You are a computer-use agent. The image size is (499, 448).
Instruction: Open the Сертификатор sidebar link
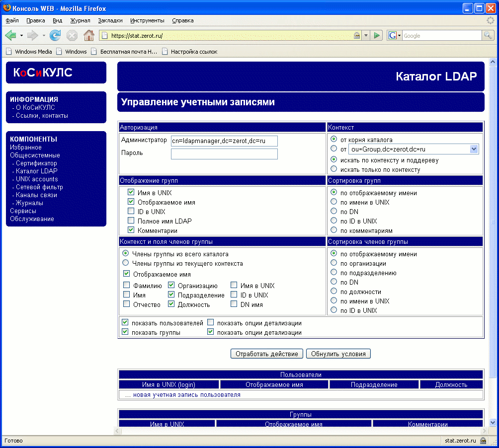(x=36, y=163)
